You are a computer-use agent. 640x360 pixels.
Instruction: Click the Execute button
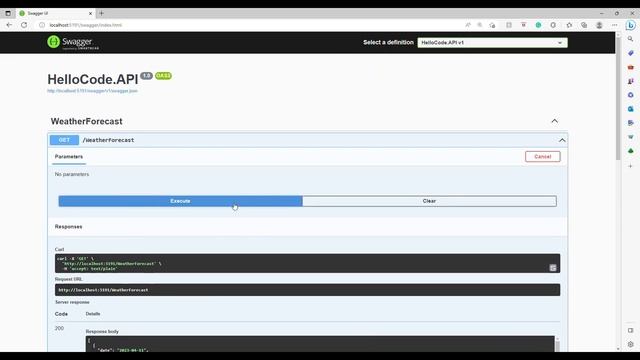pyautogui.click(x=180, y=201)
